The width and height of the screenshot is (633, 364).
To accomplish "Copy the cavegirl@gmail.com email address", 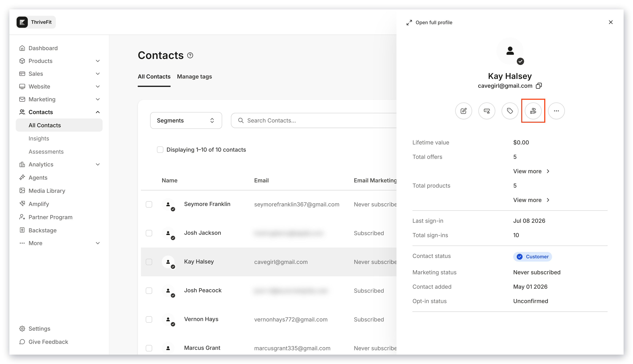I will [539, 86].
